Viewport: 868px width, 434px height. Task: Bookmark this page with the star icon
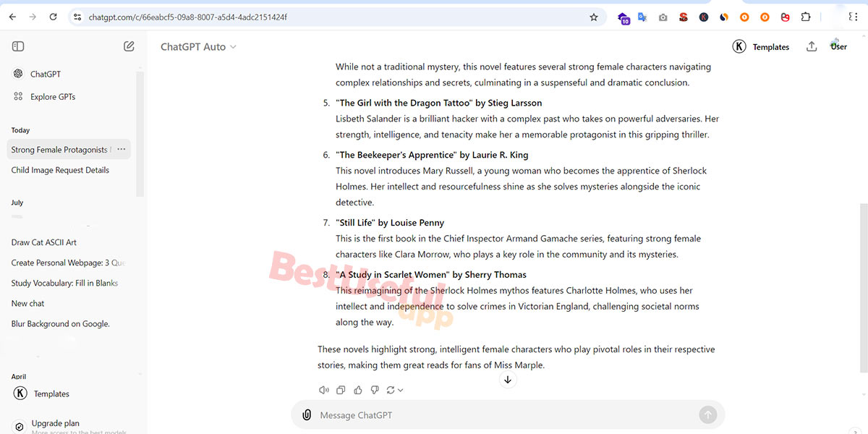click(x=594, y=17)
